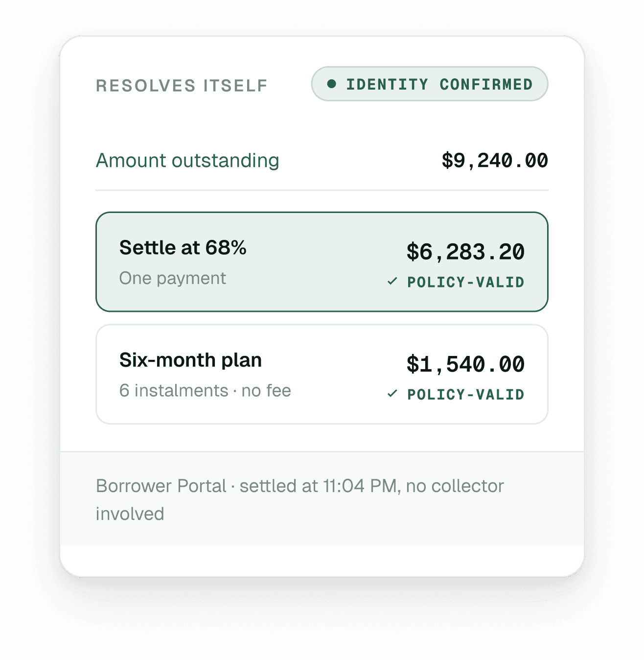
Task: Click the $6,283.20 settlement amount
Action: coord(465,252)
